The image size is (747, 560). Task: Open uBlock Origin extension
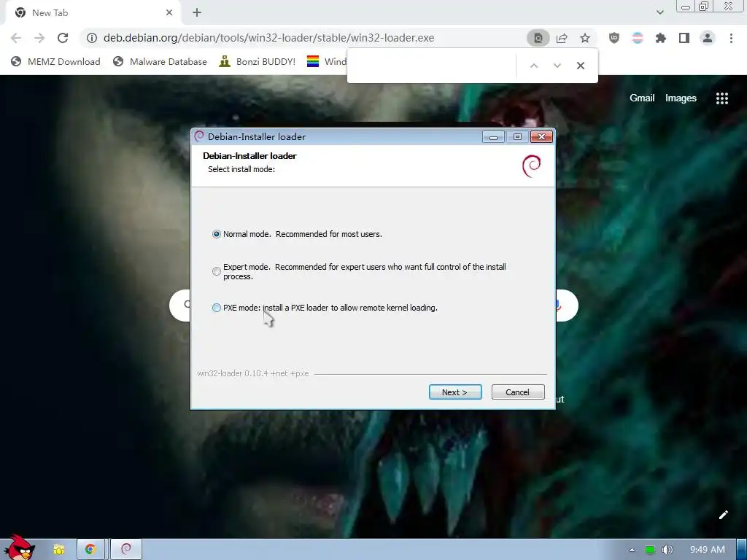[x=614, y=38]
